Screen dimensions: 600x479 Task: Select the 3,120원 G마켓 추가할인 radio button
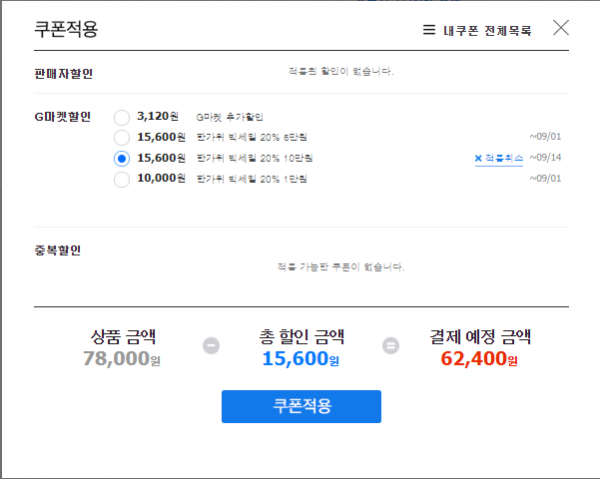pos(122,117)
